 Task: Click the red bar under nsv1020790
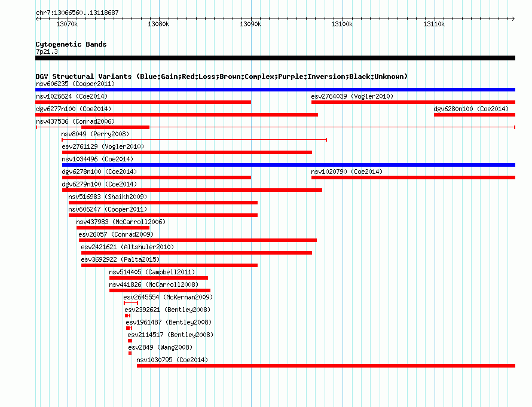point(413,178)
